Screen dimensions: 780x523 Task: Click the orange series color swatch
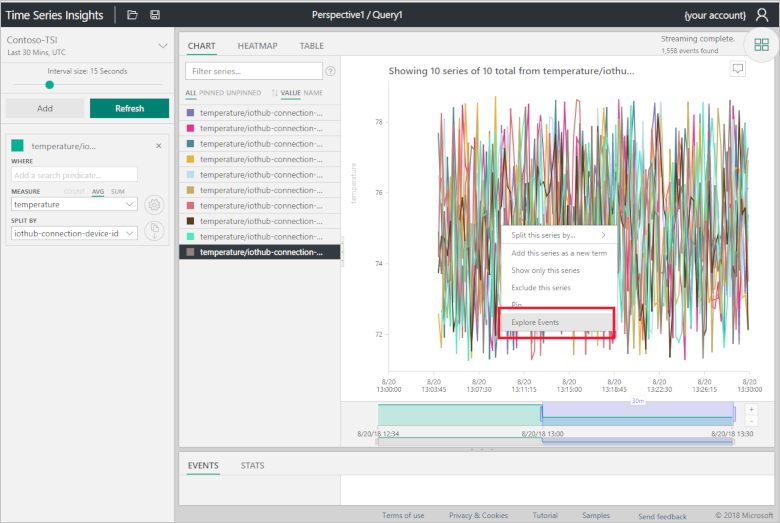tap(190, 159)
